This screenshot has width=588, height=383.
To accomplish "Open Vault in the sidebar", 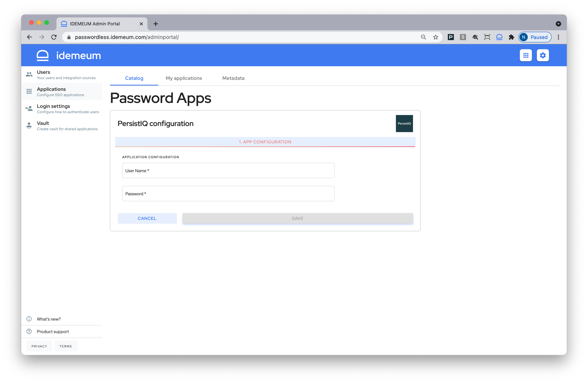I will tap(62, 126).
